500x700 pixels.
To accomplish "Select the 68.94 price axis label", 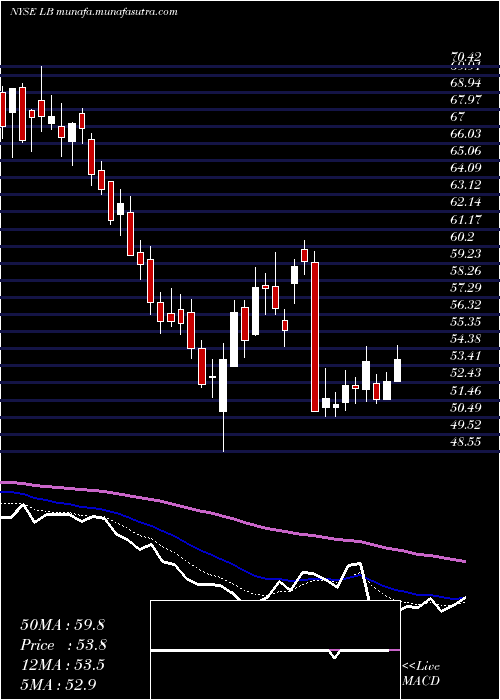I will 466,83.
